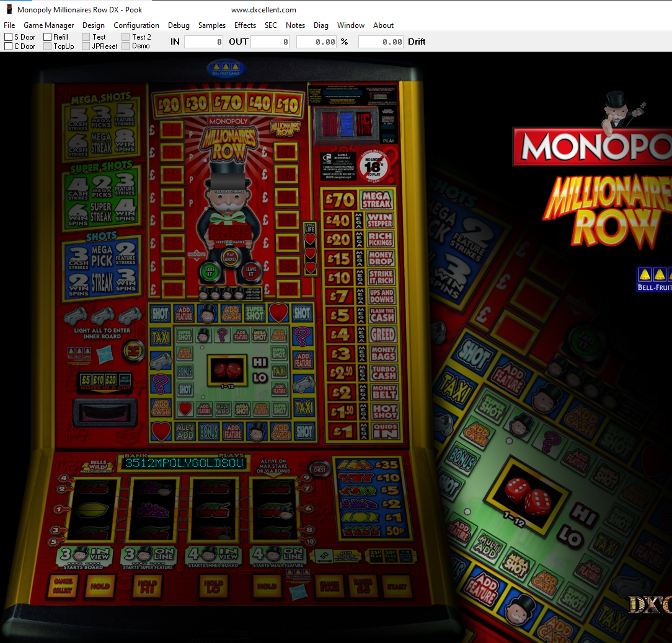Click the red Leave It button
This screenshot has width=672, height=643.
pos(251,271)
